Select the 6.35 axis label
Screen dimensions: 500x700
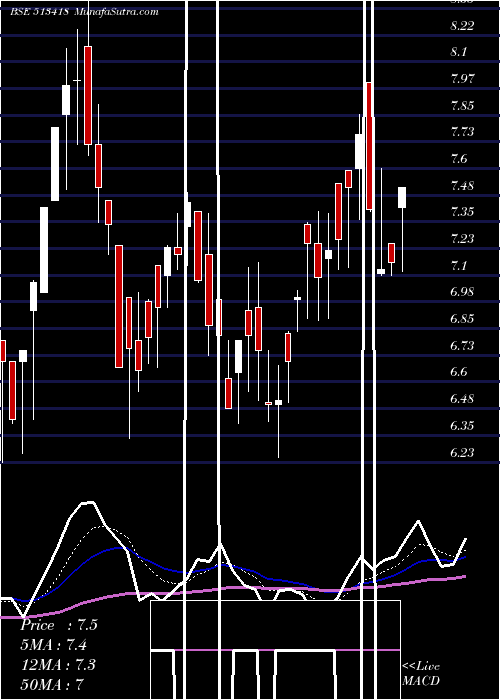click(x=462, y=425)
